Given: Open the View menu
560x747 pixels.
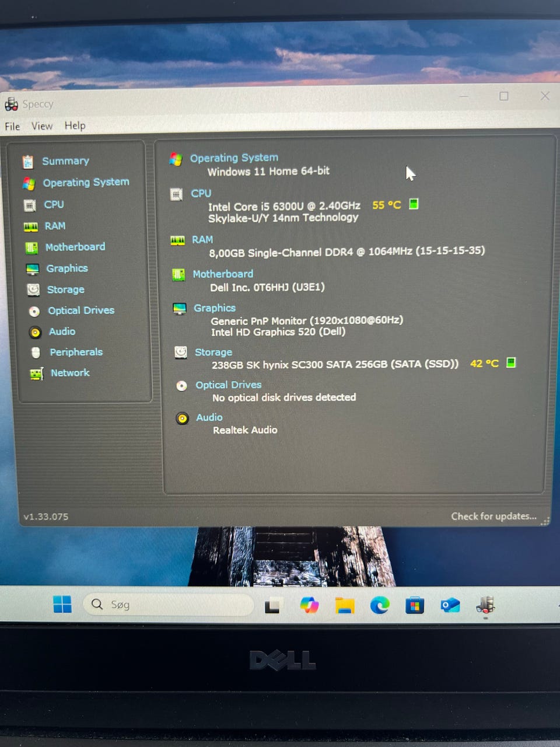Looking at the screenshot, I should (42, 125).
